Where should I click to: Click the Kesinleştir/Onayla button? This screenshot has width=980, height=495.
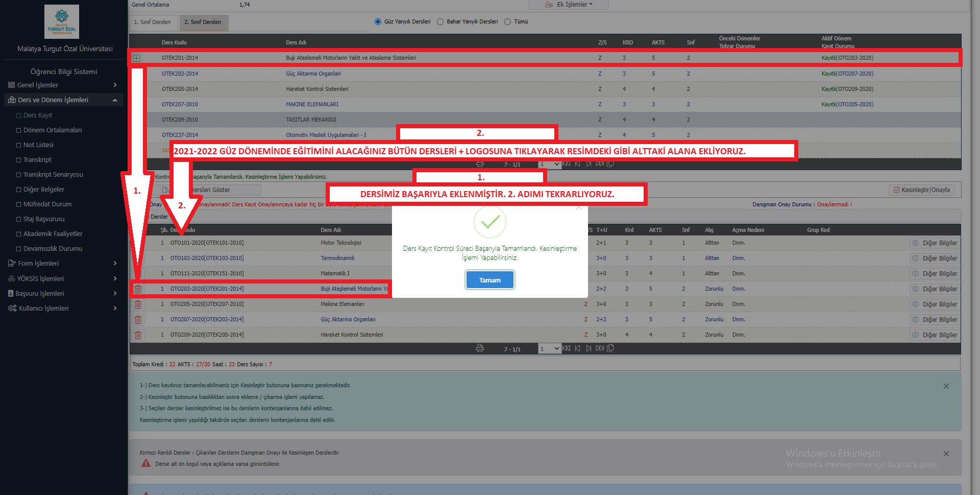[x=921, y=190]
